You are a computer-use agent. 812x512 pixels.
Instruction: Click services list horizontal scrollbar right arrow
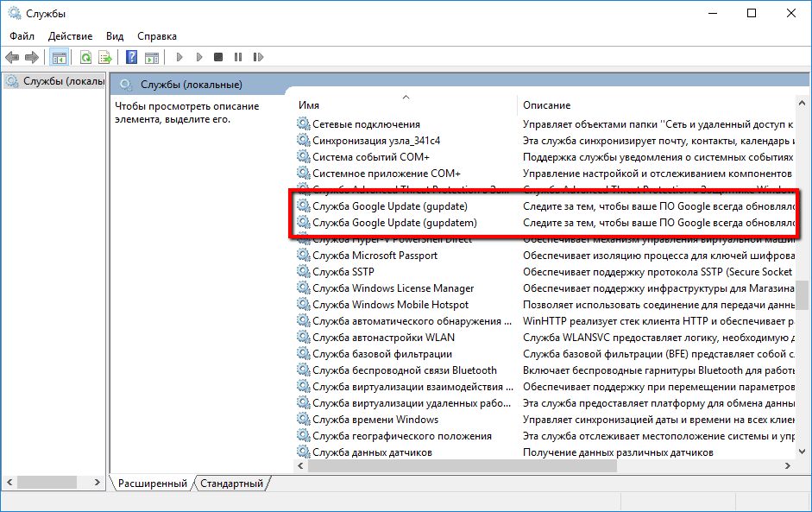pyautogui.click(x=788, y=466)
